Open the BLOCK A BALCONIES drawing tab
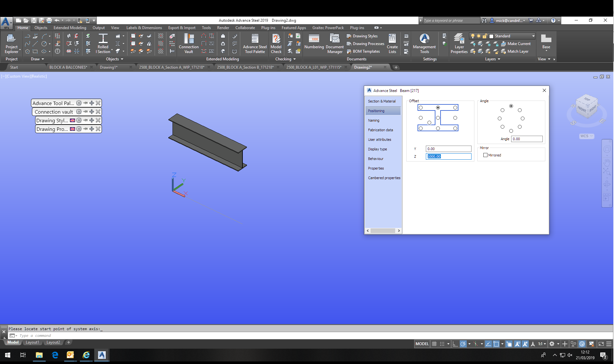This screenshot has width=614, height=364. click(68, 67)
